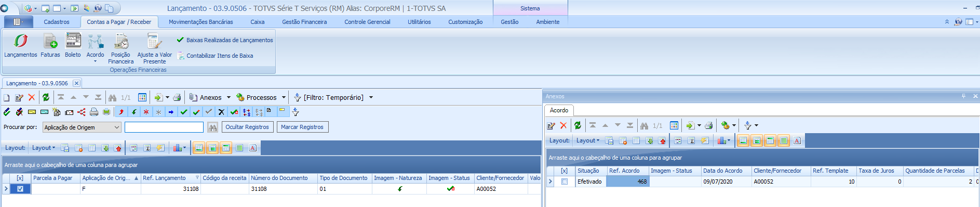Delete record red X in main toolbar
The image size is (980, 207).
pos(31,97)
